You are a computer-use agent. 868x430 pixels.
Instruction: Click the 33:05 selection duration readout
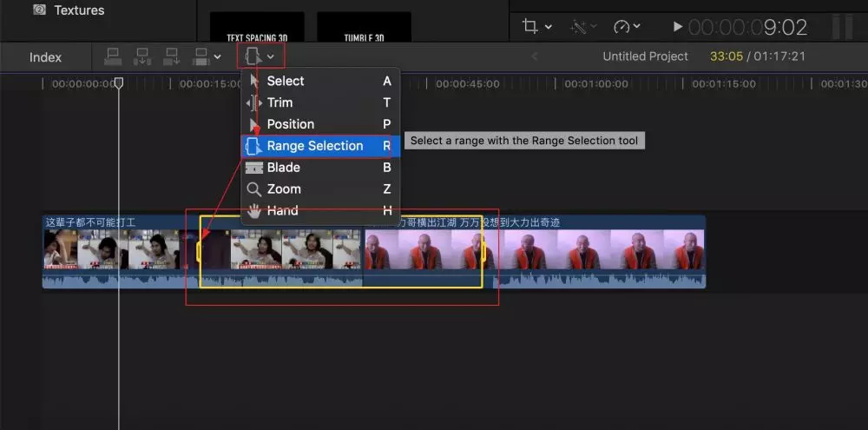click(x=727, y=56)
